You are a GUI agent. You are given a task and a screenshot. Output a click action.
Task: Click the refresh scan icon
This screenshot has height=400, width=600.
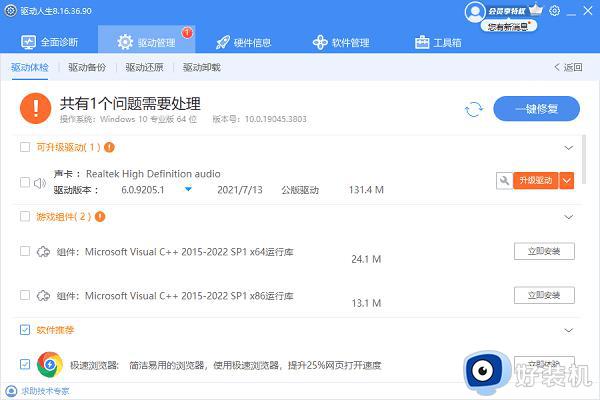[x=474, y=109]
